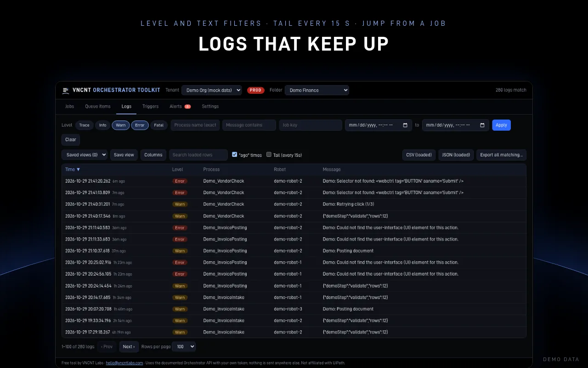This screenshot has width=588, height=368.
Task: Click the Apply filter button
Action: (501, 125)
